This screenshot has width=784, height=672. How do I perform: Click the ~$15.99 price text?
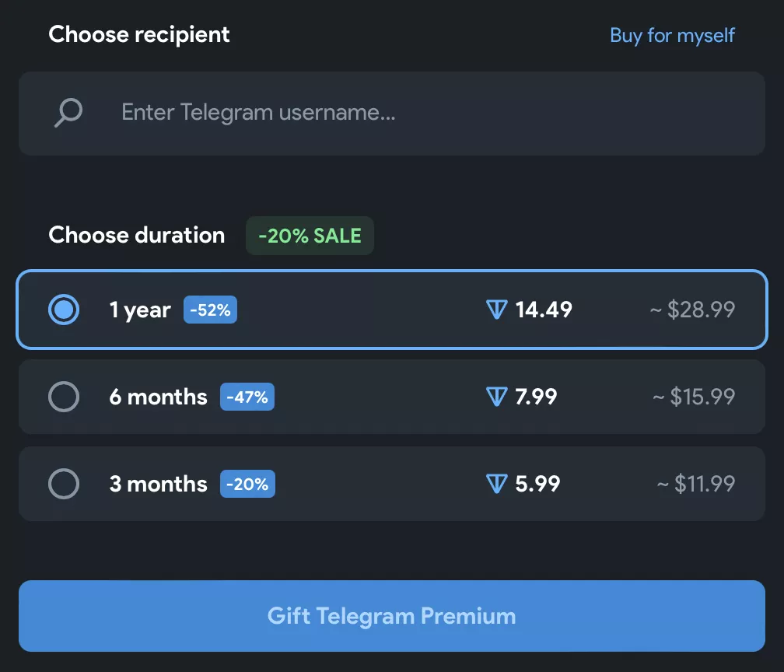tap(694, 397)
